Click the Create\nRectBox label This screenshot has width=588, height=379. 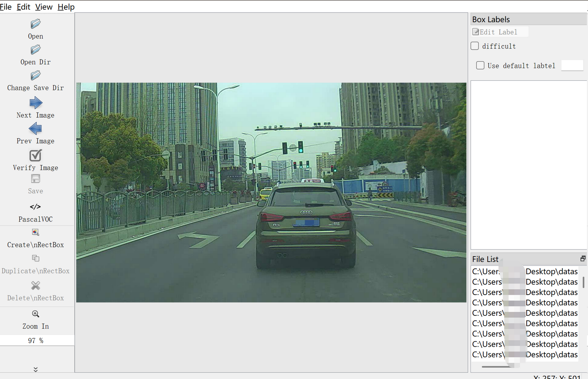[x=35, y=245]
